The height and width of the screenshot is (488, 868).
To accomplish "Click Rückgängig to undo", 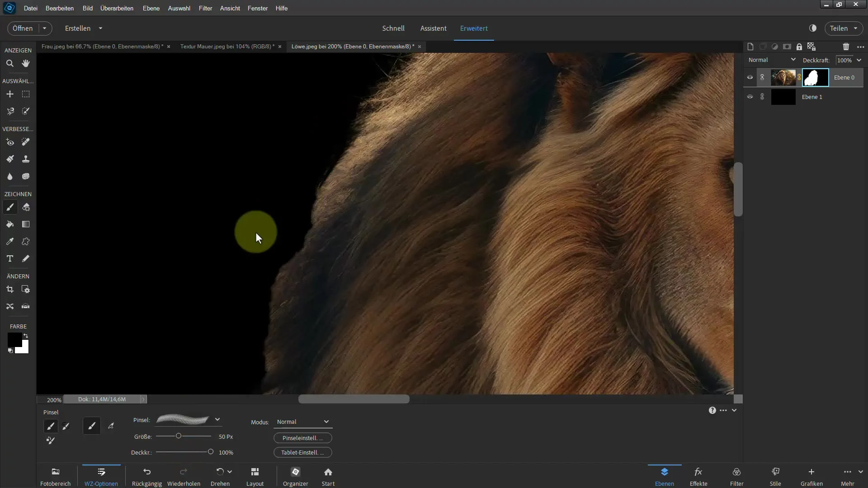I will (147, 477).
